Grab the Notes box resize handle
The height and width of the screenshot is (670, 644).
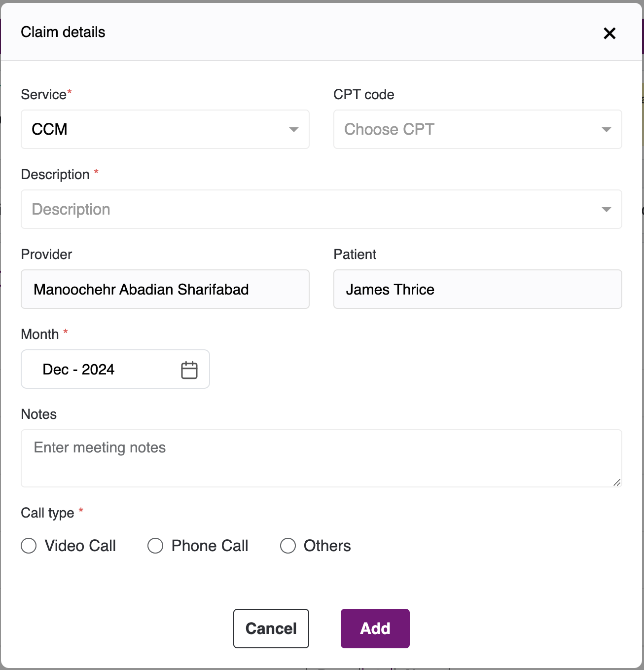tap(617, 482)
